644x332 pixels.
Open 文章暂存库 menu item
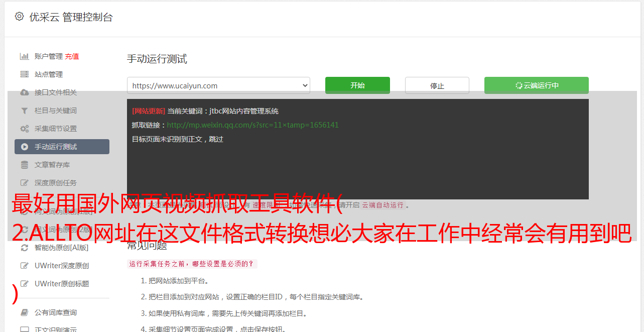coord(52,165)
